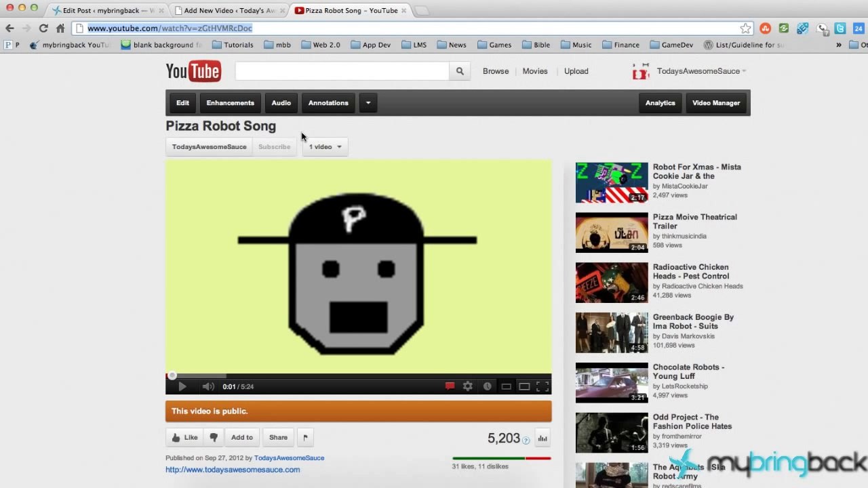Switch to the small player size

point(506,386)
